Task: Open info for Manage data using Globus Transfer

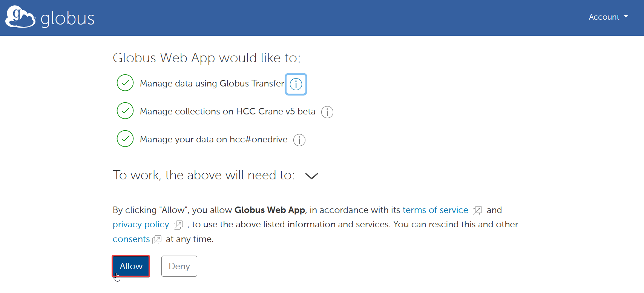Action: 296,84
